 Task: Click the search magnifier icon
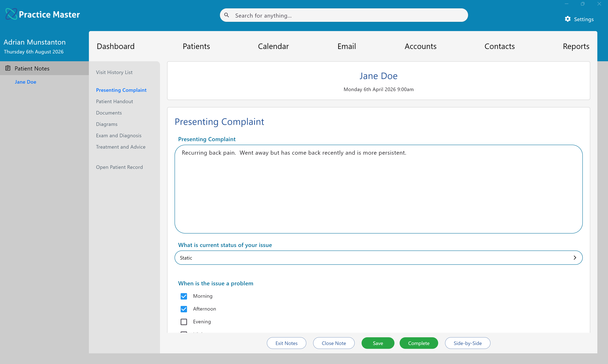[227, 15]
